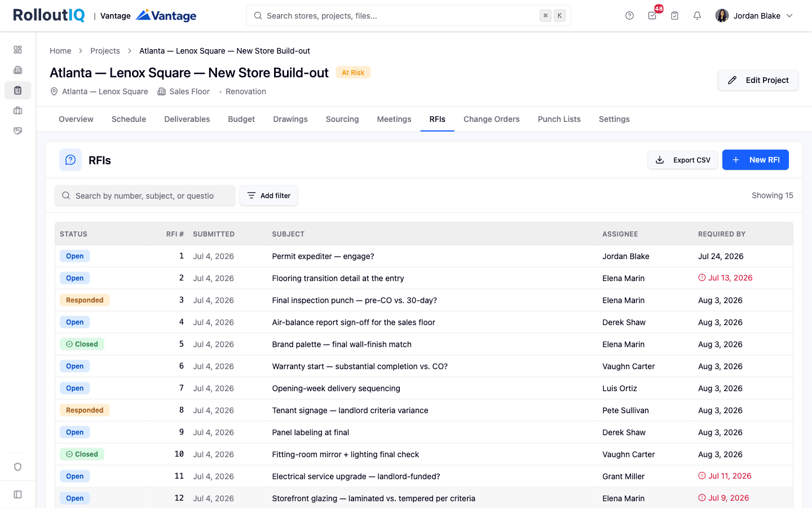Click Jordan Blake's avatar photo
Image resolution: width=812 pixels, height=508 pixels.
click(722, 16)
